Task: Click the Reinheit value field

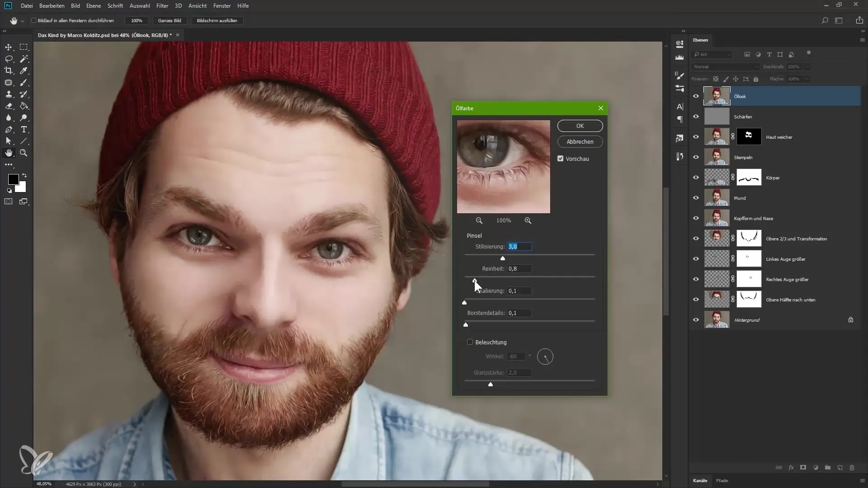Action: pos(519,268)
